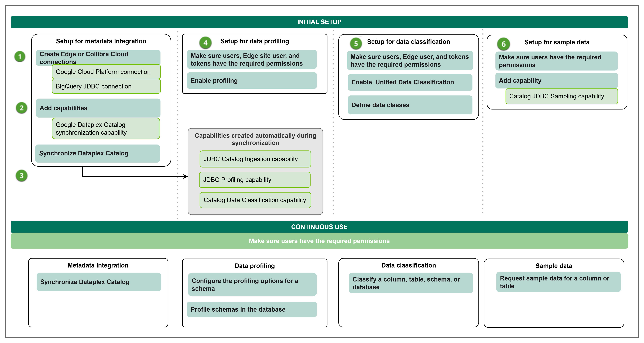Click the green step 1 circle

pos(20,57)
